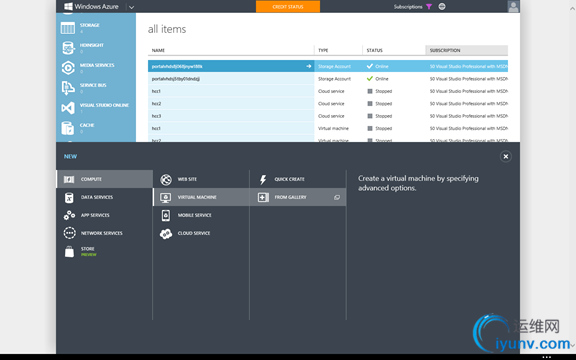Click the Web Site globe icon

tap(166, 179)
